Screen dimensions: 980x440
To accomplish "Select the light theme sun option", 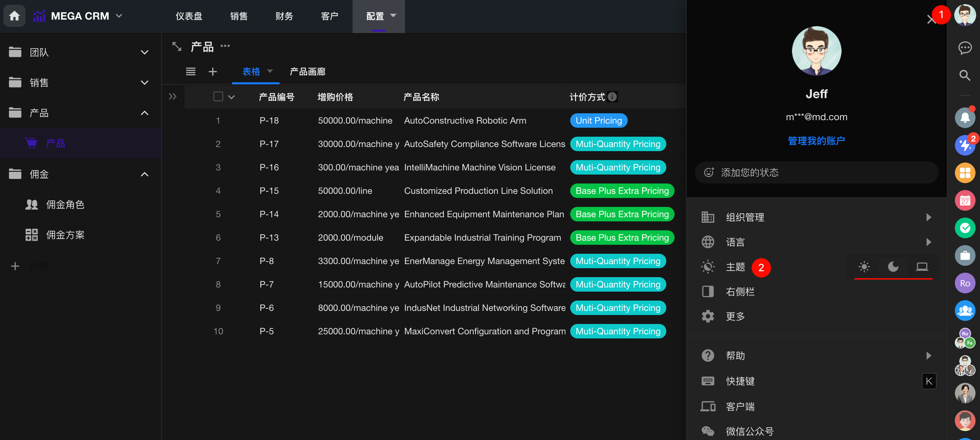I will (864, 266).
